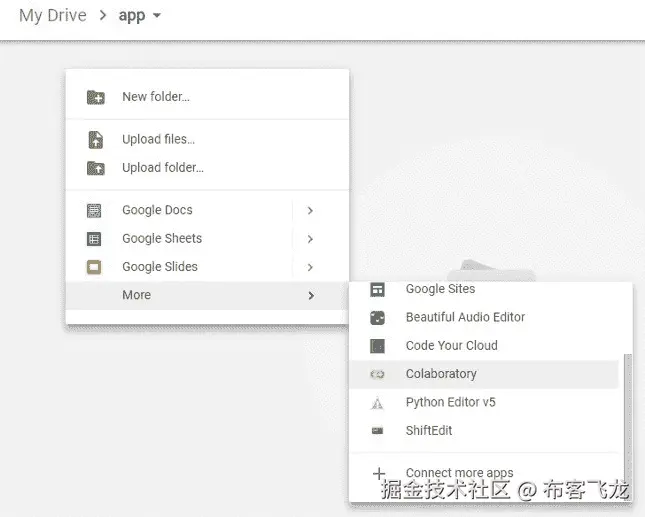Screen dimensions: 645x517
Task: Click the app breadcrumb folder name
Action: point(132,16)
